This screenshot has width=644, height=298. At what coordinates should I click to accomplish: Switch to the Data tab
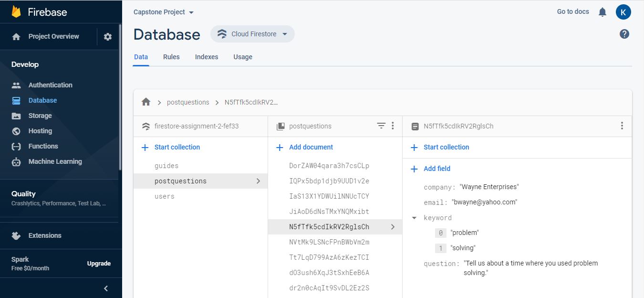click(141, 57)
